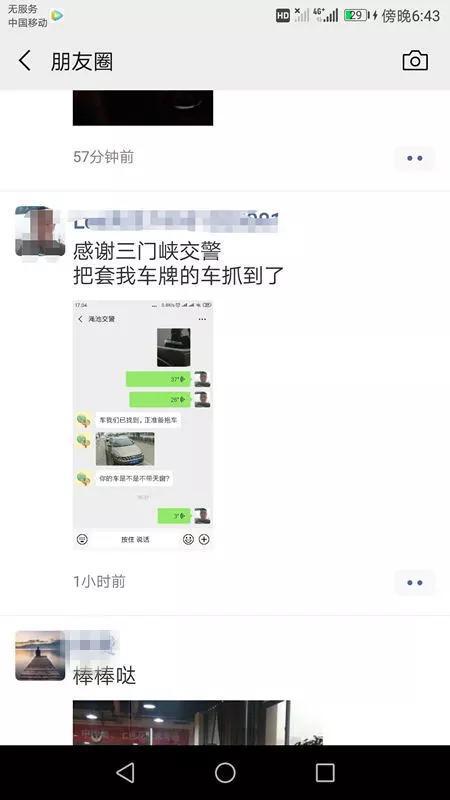
Task: Tap the 傍晚6:43 clock in status bar
Action: (411, 16)
